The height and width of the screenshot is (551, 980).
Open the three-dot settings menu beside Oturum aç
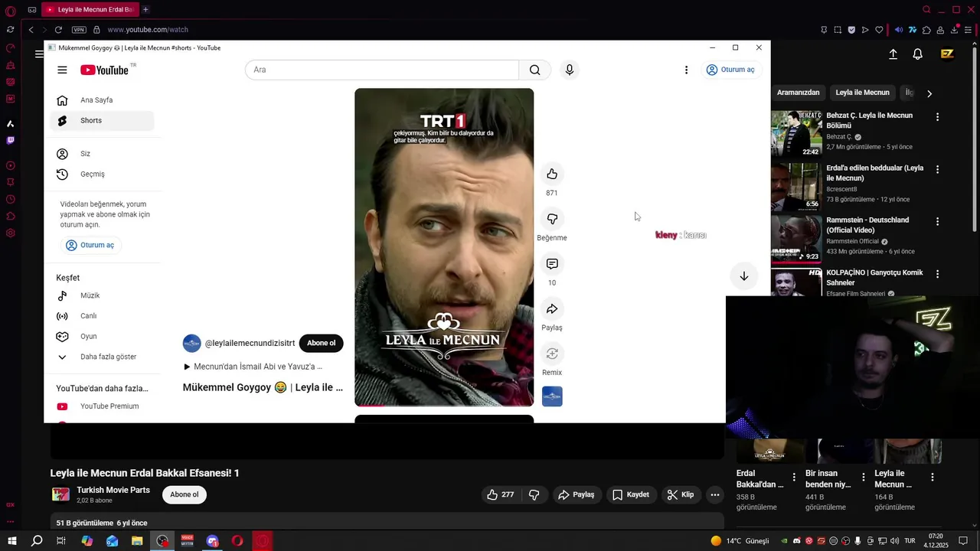pyautogui.click(x=686, y=70)
